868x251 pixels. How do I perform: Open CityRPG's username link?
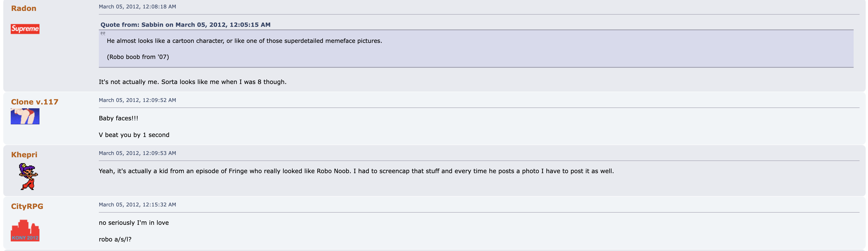tap(27, 206)
